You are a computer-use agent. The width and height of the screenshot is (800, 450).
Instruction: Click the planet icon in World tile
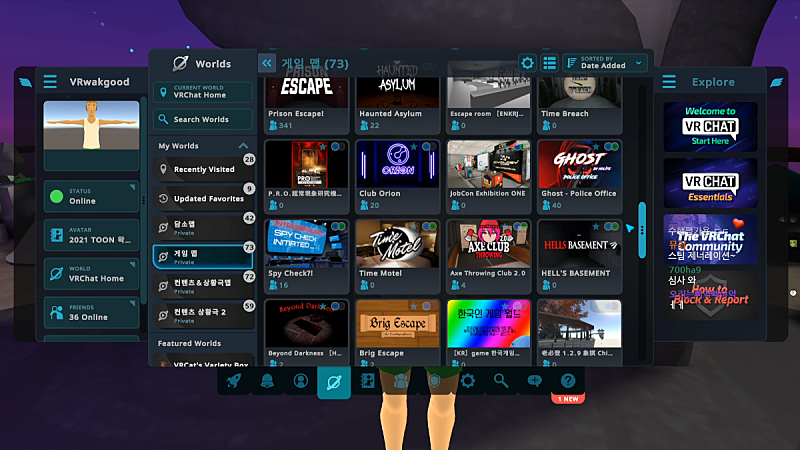56,274
